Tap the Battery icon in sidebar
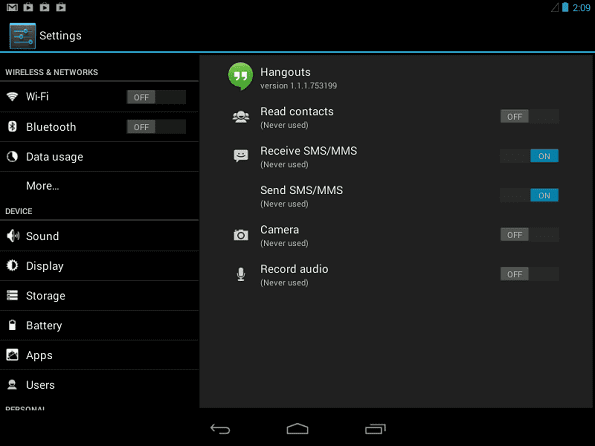Image resolution: width=595 pixels, height=446 pixels. point(12,325)
